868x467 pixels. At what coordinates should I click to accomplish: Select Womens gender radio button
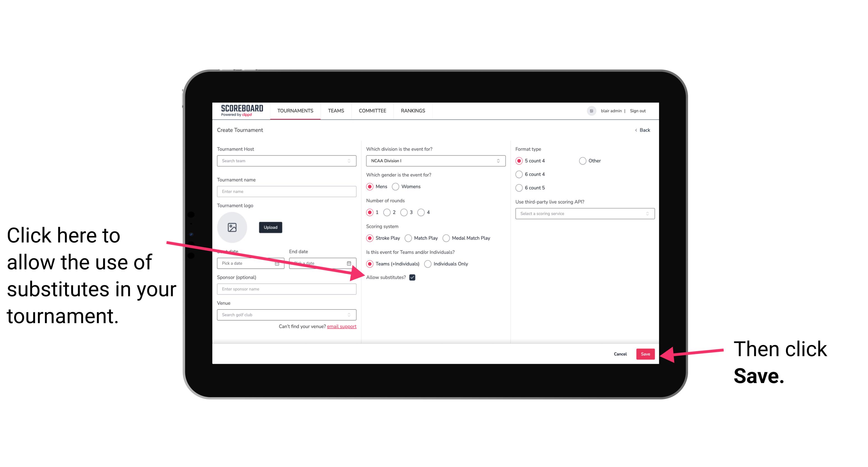[397, 187]
